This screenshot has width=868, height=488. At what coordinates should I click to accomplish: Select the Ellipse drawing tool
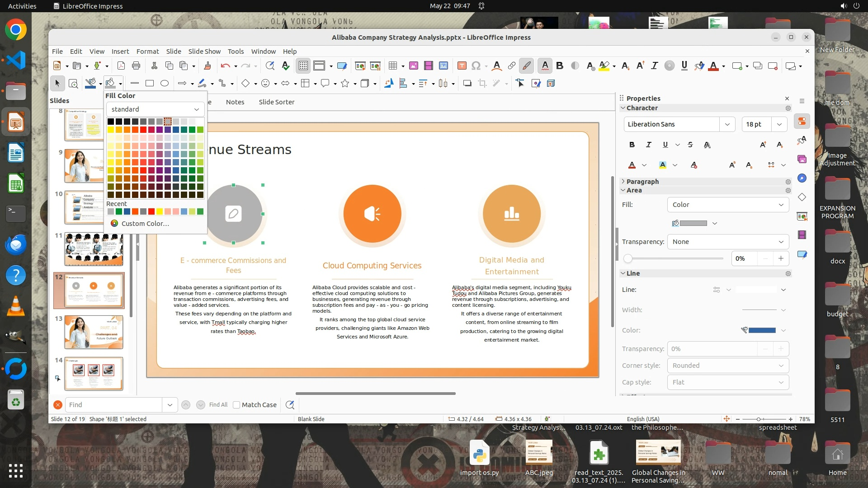pyautogui.click(x=165, y=83)
